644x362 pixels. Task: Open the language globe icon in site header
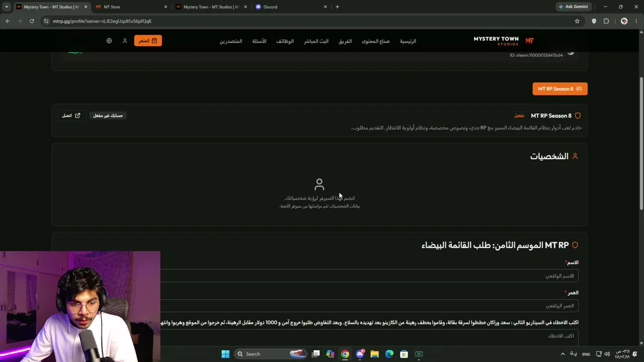point(109,41)
